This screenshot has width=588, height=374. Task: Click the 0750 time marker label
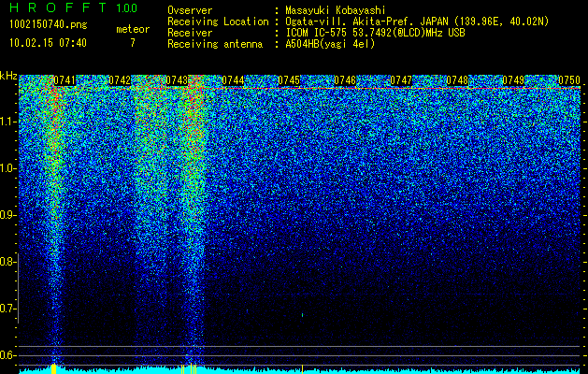(569, 80)
